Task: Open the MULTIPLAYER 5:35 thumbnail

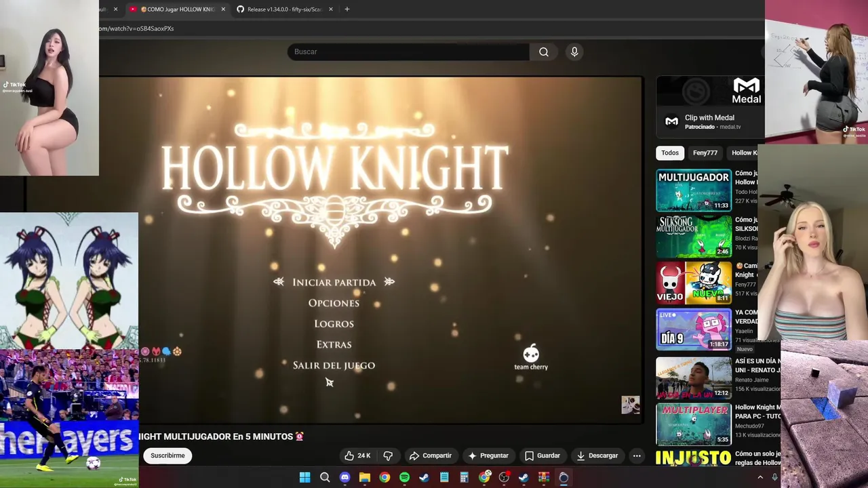Action: [694, 424]
